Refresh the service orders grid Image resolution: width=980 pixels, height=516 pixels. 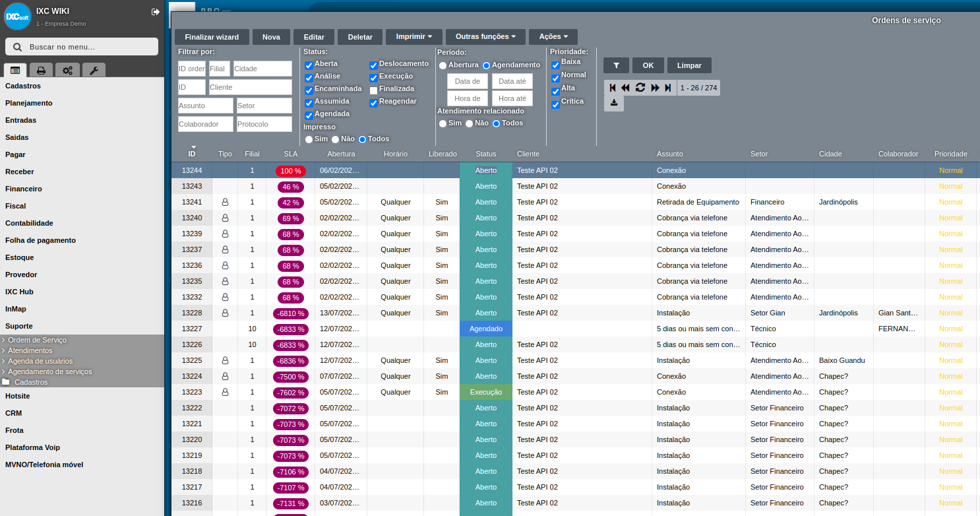tap(640, 88)
